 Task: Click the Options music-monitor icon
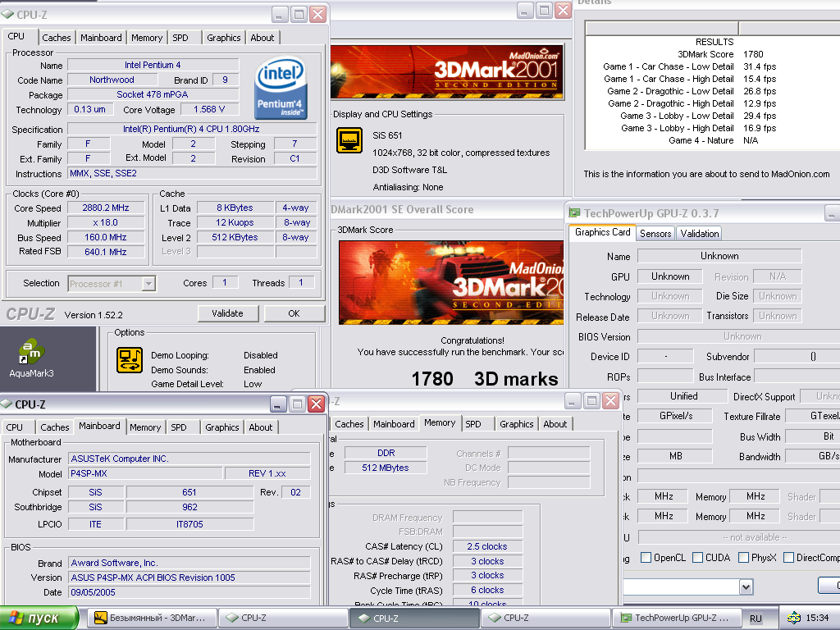tap(130, 360)
